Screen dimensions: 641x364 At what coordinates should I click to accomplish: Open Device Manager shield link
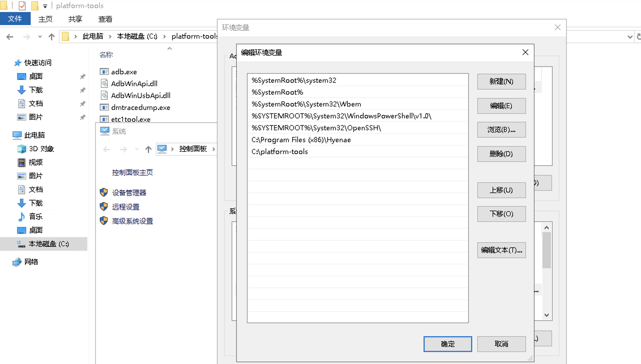[x=104, y=192]
